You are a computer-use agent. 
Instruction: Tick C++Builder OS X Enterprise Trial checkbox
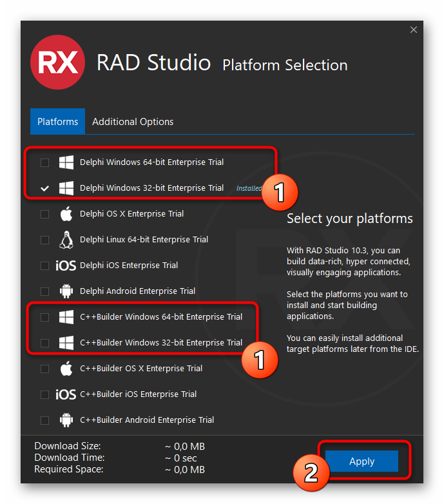coord(44,369)
